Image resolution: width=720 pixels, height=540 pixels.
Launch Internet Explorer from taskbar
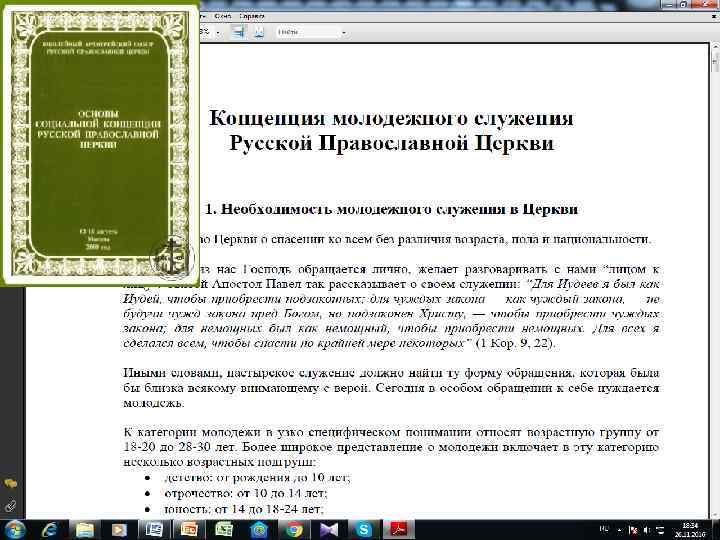(x=49, y=530)
